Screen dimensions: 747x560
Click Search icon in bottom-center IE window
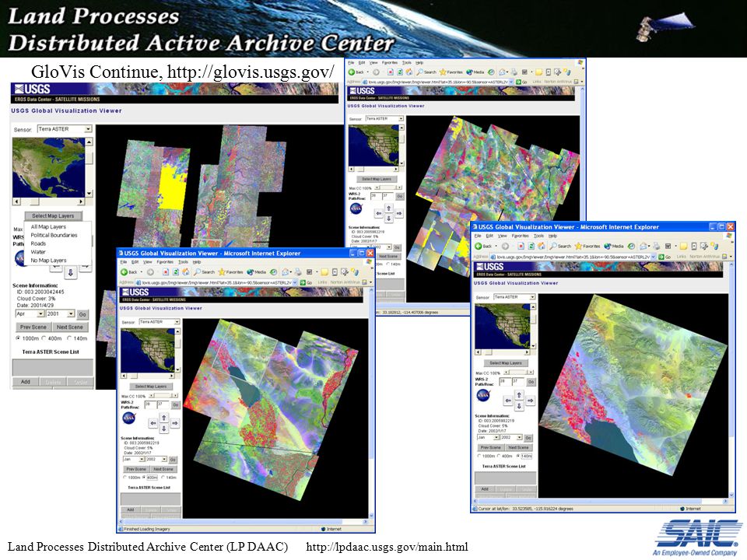[x=197, y=272]
